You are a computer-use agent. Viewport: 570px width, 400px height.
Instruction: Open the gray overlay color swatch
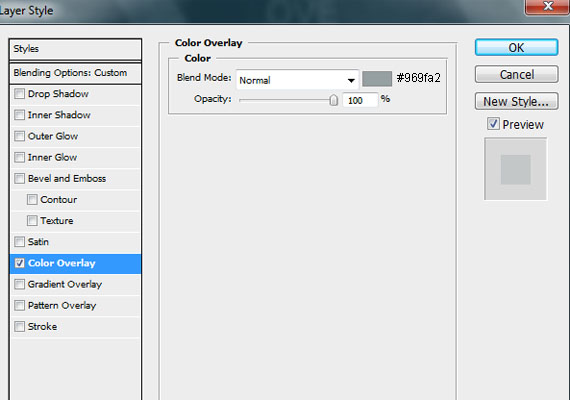[377, 79]
